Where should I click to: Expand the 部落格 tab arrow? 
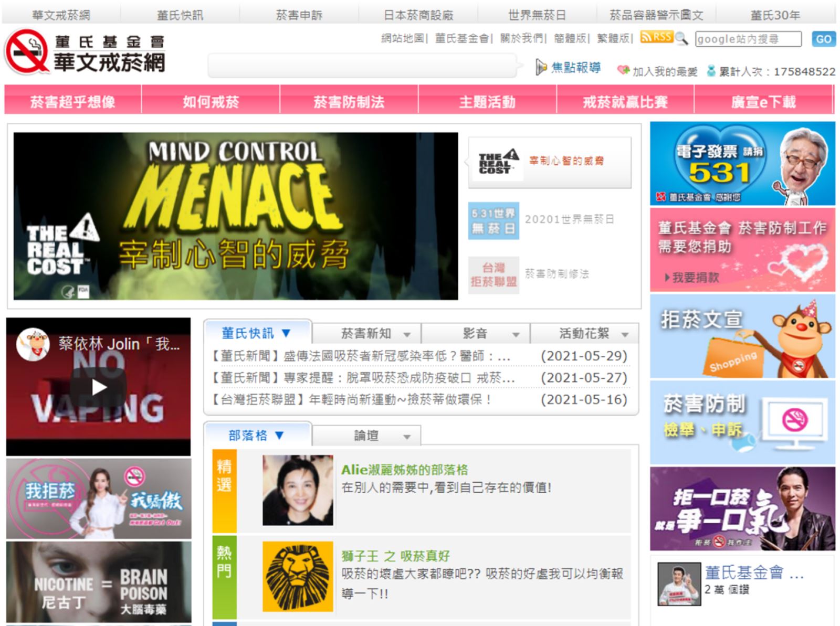click(x=279, y=435)
